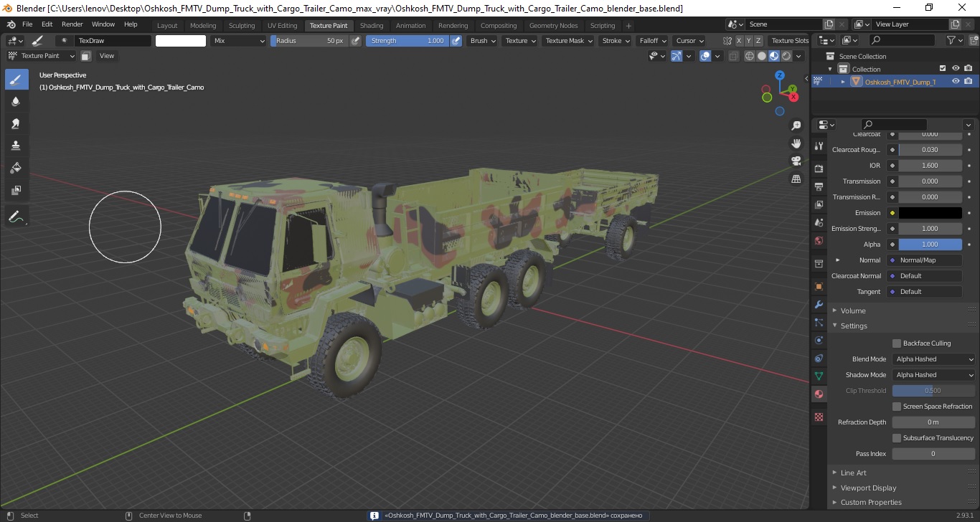This screenshot has height=522, width=980.
Task: Enable Screen Space Refraction checkbox
Action: coord(897,407)
